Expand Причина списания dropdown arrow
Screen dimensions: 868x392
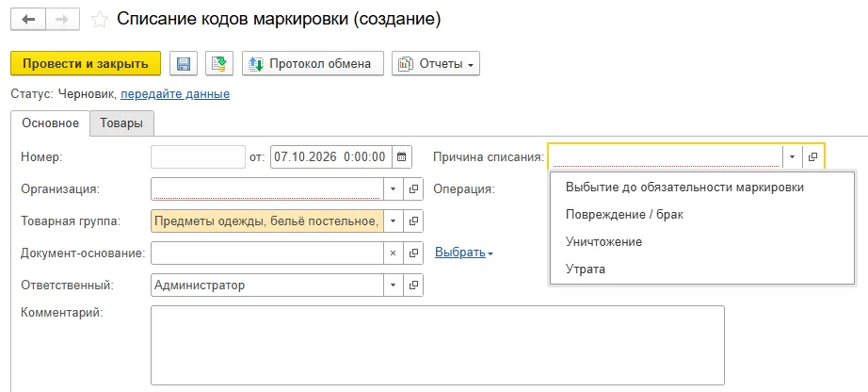[792, 157]
